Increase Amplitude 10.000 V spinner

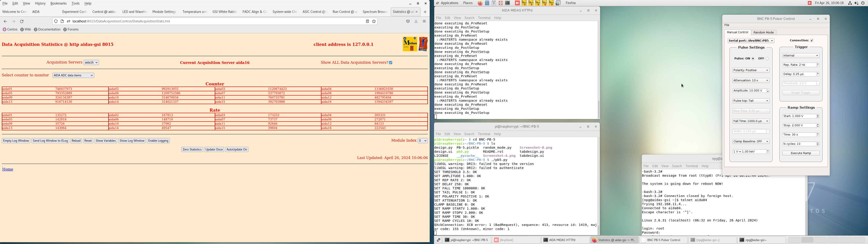point(768,90)
